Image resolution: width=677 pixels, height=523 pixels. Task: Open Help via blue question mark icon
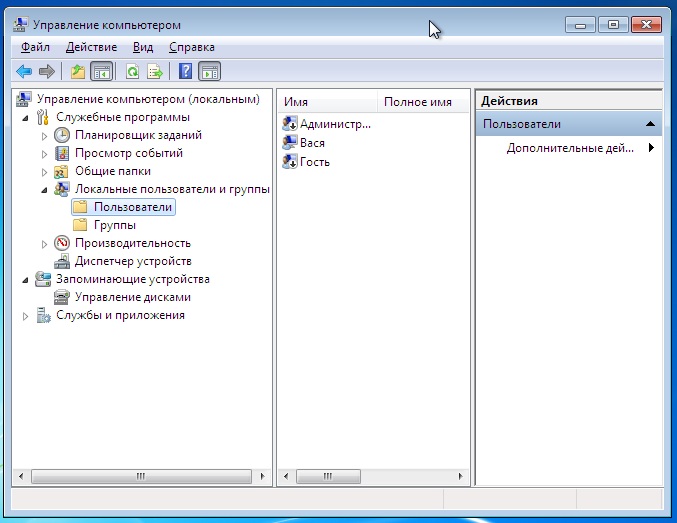[185, 71]
